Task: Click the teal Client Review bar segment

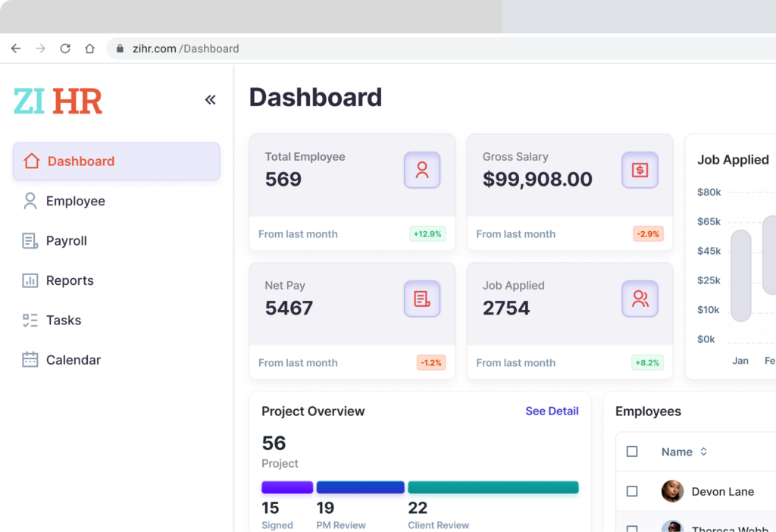Action: click(x=493, y=487)
